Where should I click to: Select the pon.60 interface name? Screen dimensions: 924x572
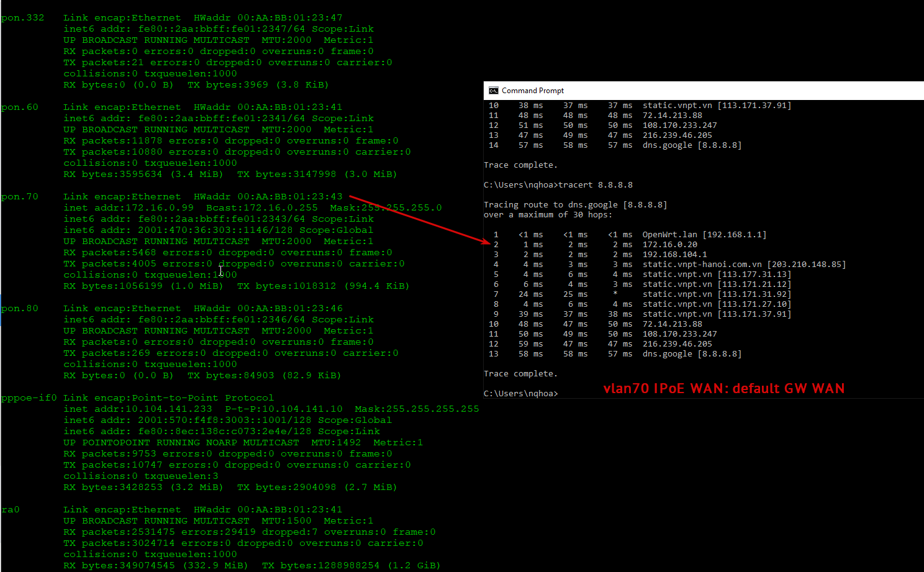(x=19, y=107)
